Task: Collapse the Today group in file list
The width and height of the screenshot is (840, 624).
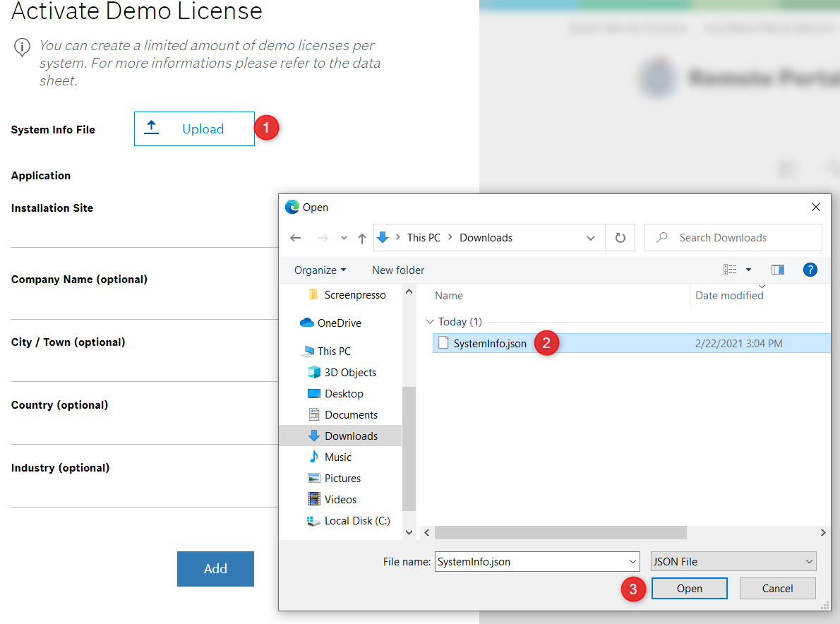Action: pyautogui.click(x=430, y=322)
